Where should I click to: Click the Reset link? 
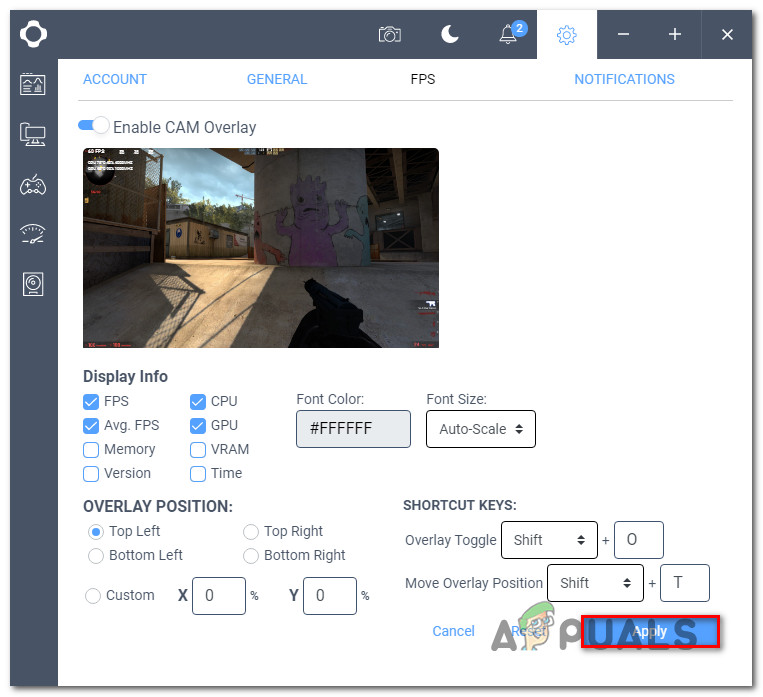tap(528, 631)
